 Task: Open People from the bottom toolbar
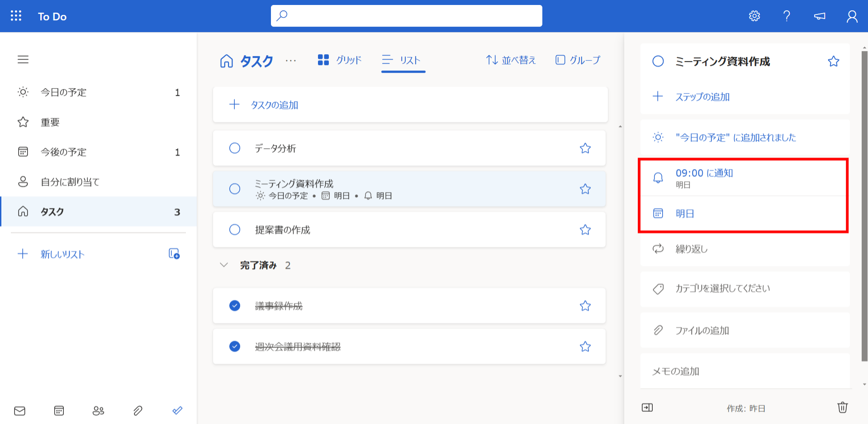pyautogui.click(x=98, y=410)
